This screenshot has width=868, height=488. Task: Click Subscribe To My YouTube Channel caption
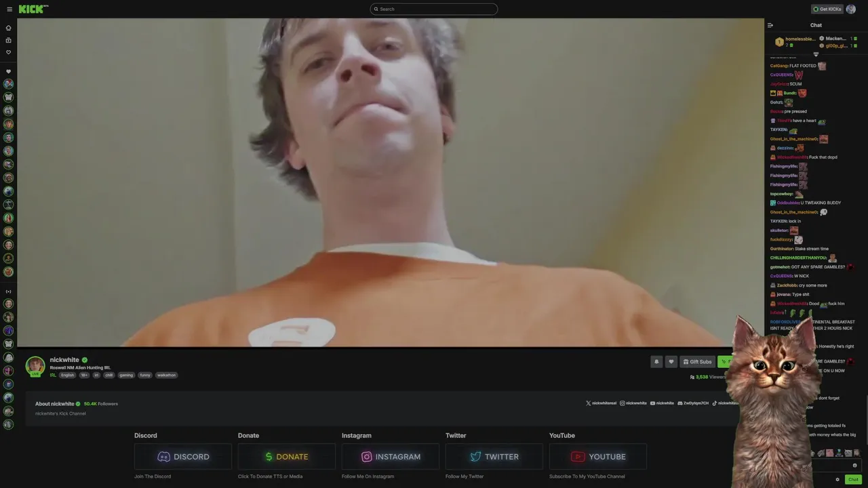pyautogui.click(x=587, y=476)
